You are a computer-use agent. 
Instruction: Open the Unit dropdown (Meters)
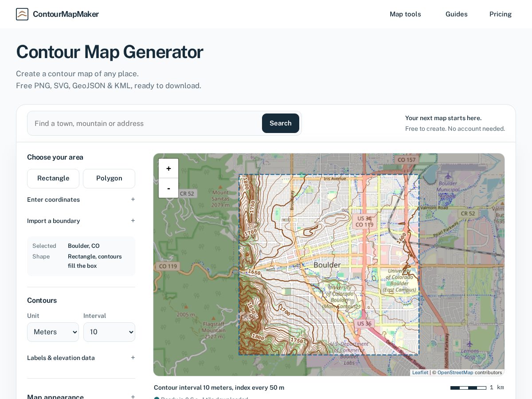pos(53,332)
